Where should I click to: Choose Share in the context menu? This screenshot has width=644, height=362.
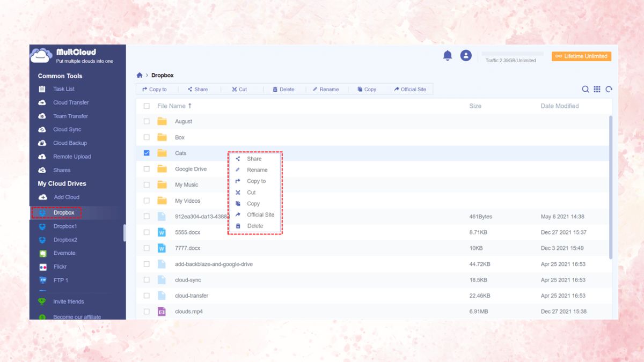pos(254,159)
